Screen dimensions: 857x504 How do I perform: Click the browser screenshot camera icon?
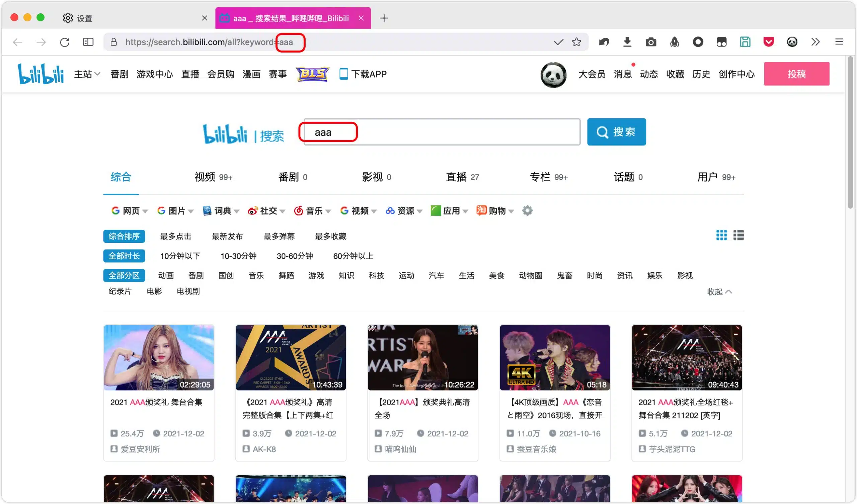(650, 42)
